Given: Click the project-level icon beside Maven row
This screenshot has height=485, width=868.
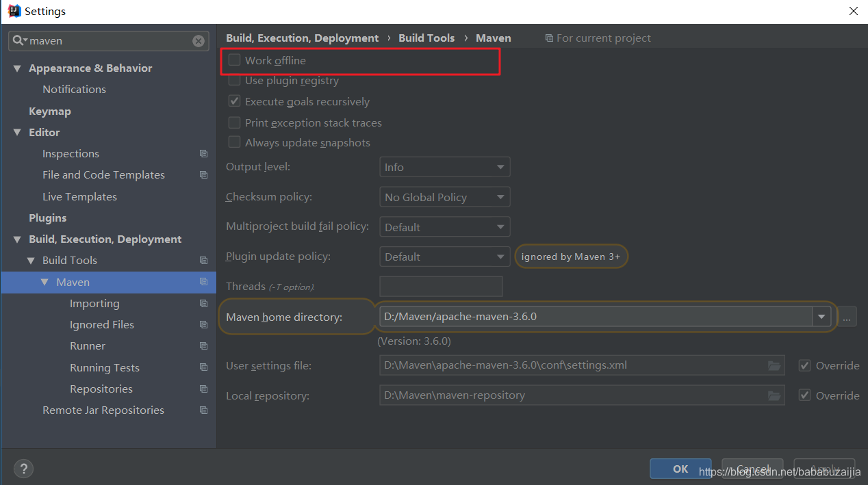Looking at the screenshot, I should coord(203,282).
